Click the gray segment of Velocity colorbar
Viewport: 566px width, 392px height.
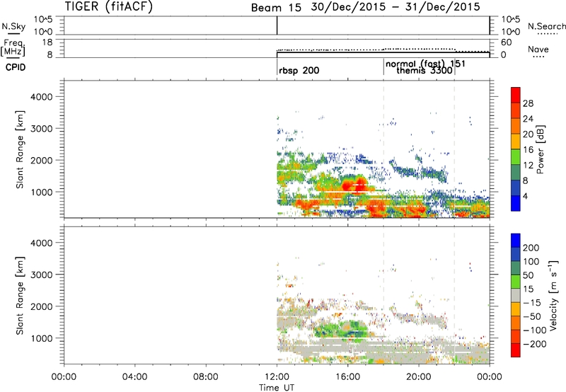516,295
